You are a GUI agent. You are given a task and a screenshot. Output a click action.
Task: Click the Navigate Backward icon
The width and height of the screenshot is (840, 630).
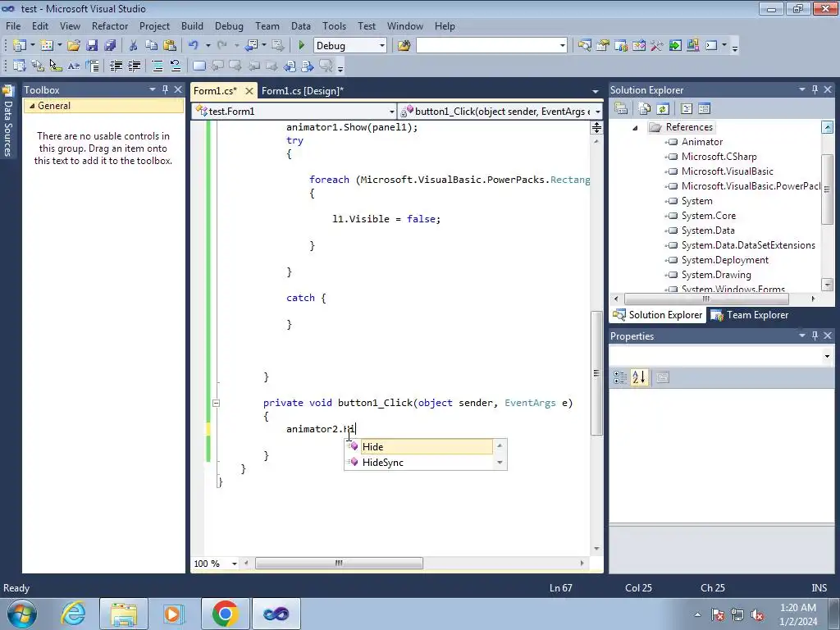[251, 46]
